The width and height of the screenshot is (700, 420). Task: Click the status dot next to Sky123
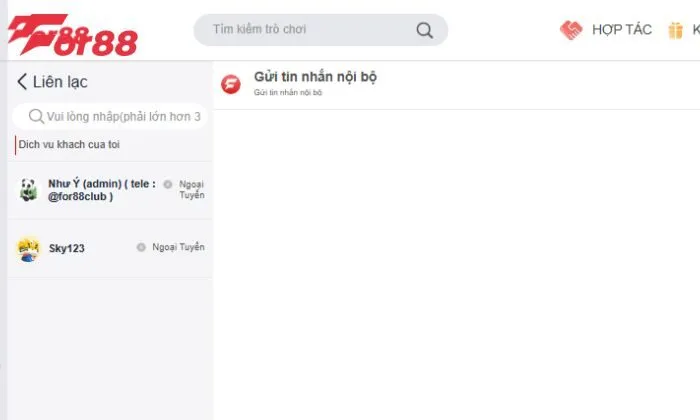pos(141,247)
